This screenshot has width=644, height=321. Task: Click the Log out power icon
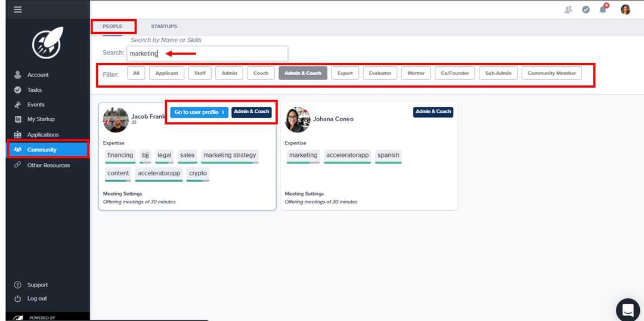coord(18,299)
